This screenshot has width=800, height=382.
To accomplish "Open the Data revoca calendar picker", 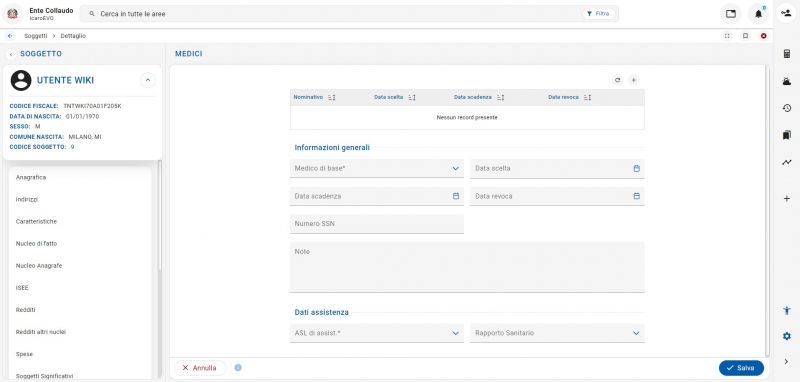I will (x=636, y=196).
